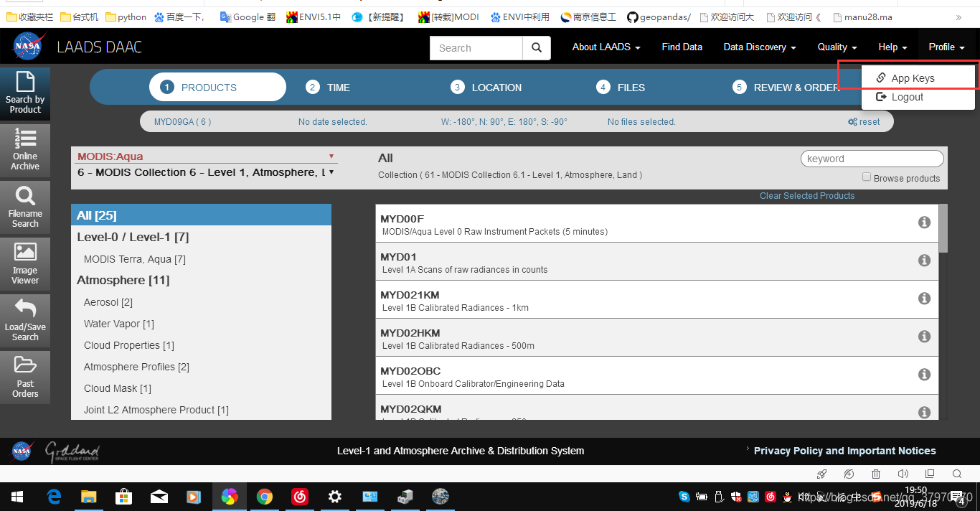Toggle the Profile dropdown menu

946,47
